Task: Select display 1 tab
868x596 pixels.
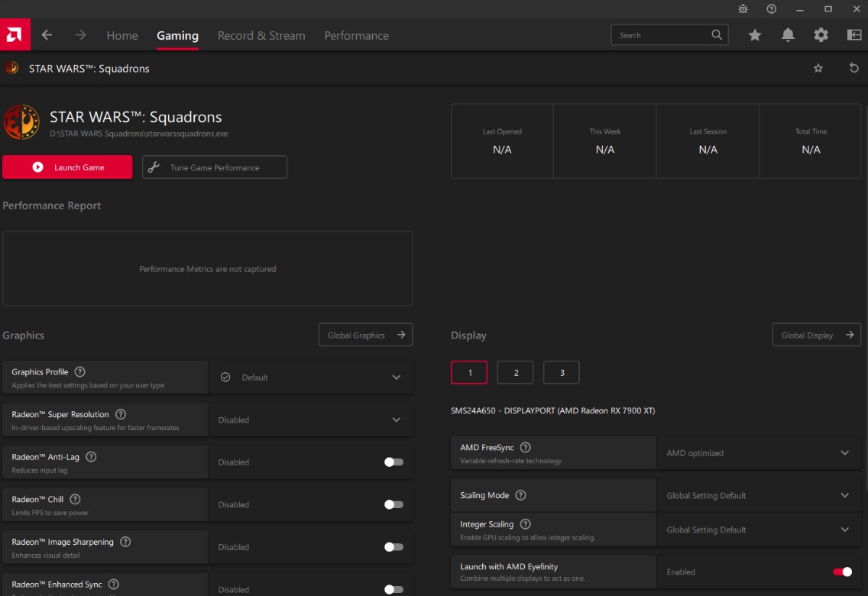Action: tap(469, 372)
